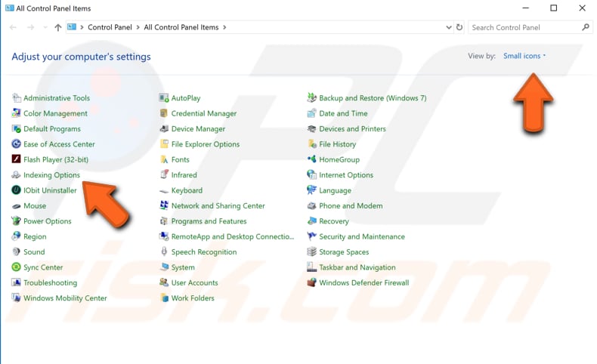Open the File History link

point(337,144)
